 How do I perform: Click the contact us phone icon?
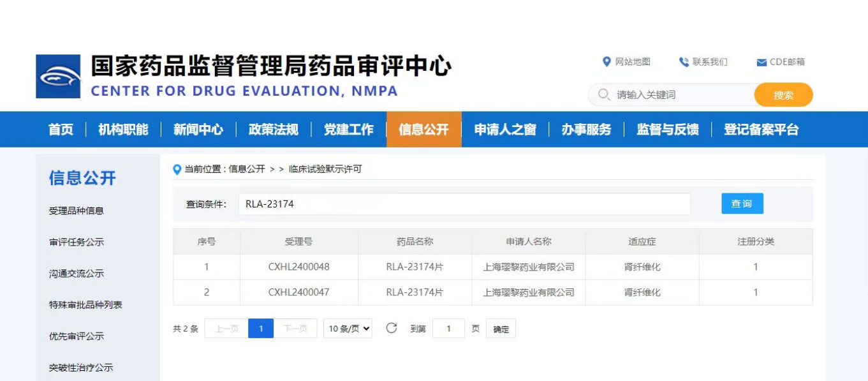684,62
